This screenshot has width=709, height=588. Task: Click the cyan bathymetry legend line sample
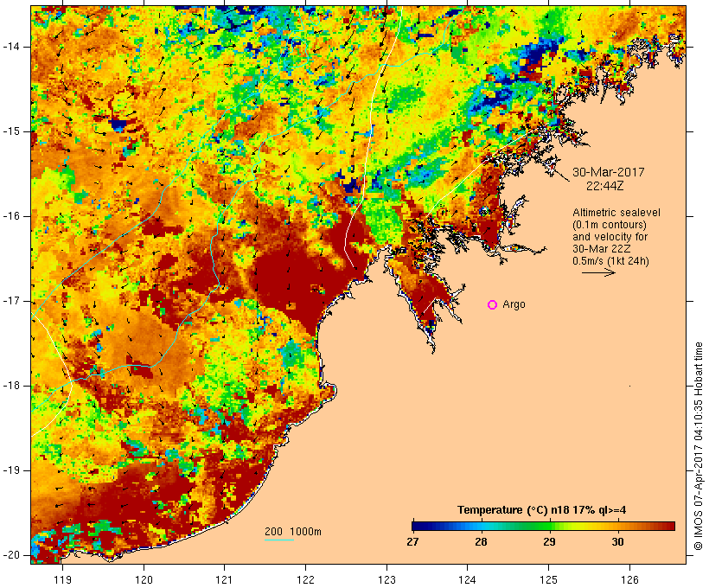coord(279,540)
